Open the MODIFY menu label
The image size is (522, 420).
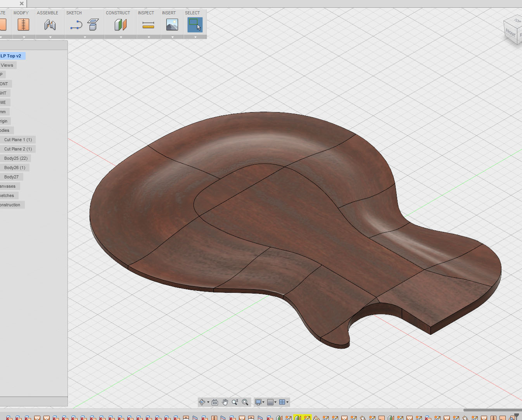click(x=21, y=13)
